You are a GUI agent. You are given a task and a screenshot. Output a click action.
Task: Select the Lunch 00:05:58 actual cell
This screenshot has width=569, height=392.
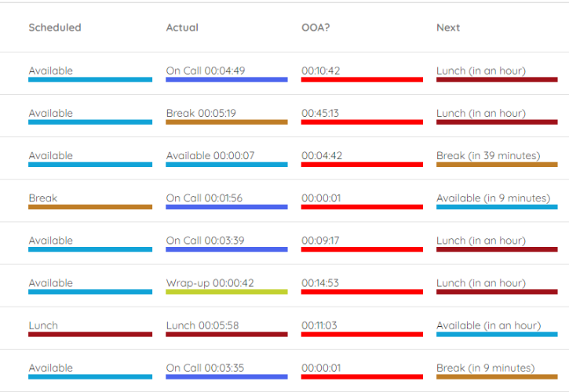(x=202, y=325)
